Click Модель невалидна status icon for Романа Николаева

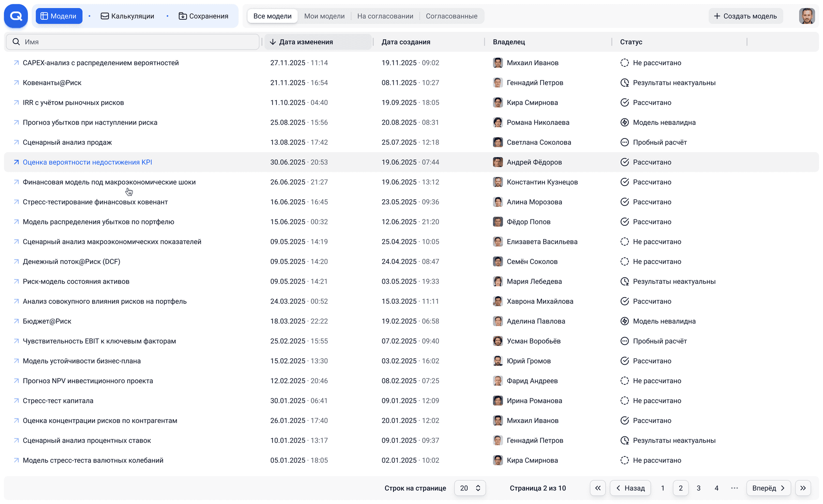[625, 123]
